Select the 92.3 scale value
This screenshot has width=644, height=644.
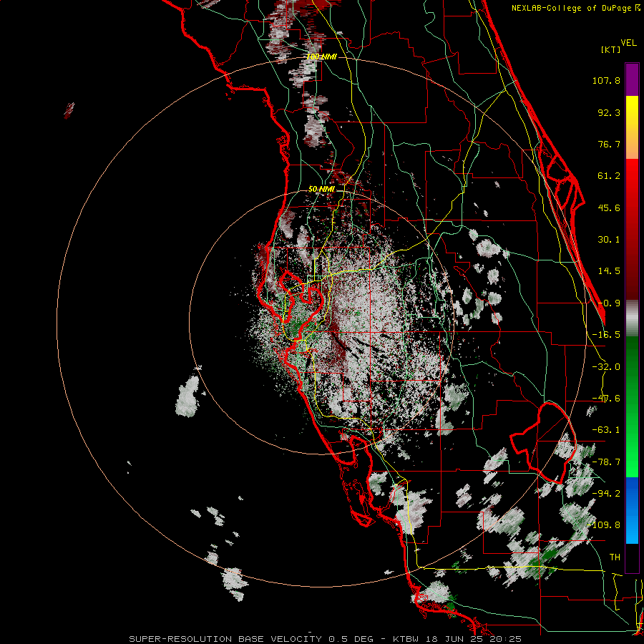(609, 112)
